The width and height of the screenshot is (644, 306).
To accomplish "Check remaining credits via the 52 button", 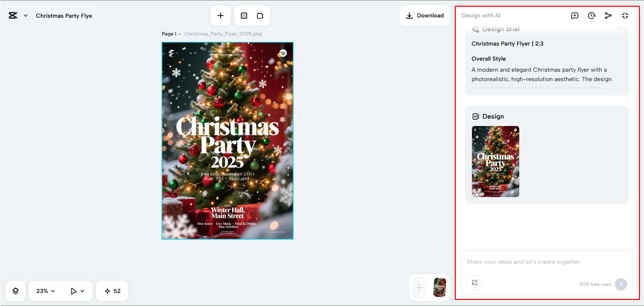I will coord(112,291).
